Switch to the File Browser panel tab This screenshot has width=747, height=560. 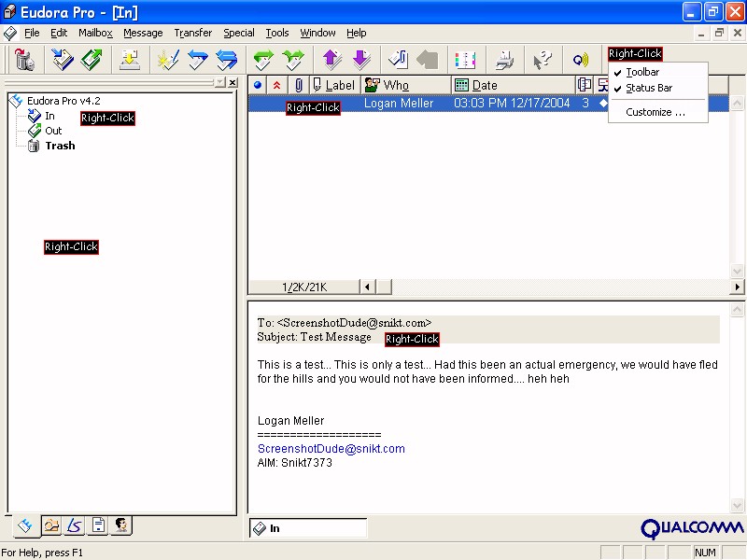51,525
